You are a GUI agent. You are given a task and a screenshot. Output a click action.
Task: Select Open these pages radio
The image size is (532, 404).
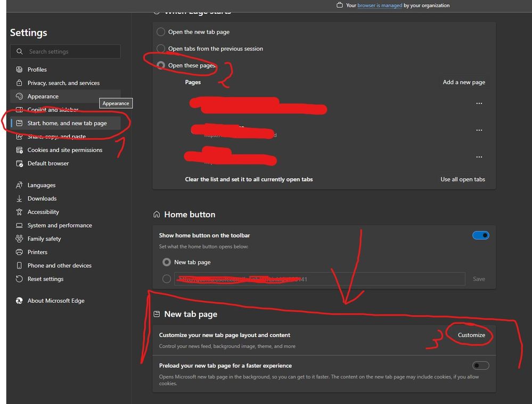(161, 65)
